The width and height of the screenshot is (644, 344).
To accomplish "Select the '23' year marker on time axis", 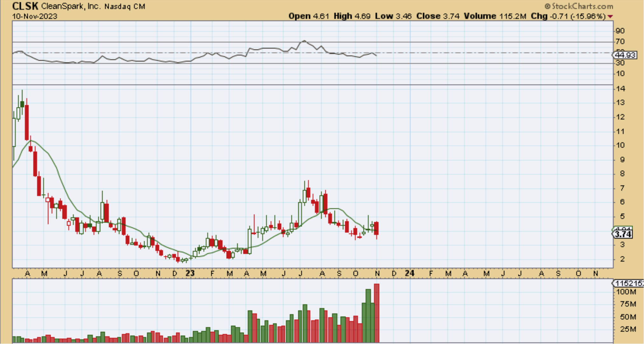I will pyautogui.click(x=190, y=273).
